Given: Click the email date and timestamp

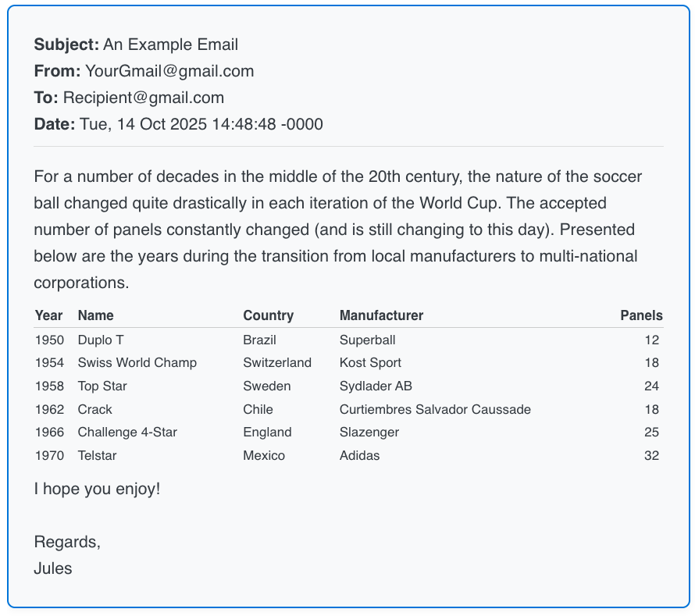Looking at the screenshot, I should [201, 124].
